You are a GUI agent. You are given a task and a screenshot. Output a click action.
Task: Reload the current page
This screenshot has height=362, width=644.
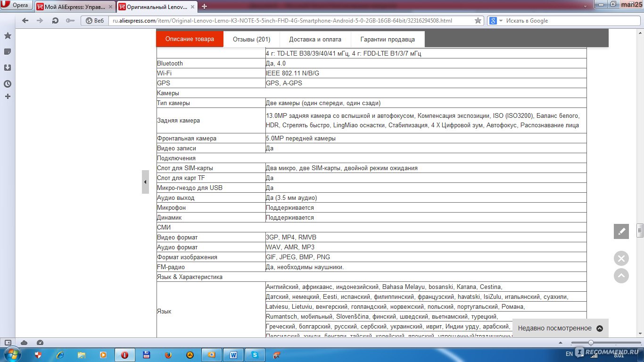click(x=55, y=21)
